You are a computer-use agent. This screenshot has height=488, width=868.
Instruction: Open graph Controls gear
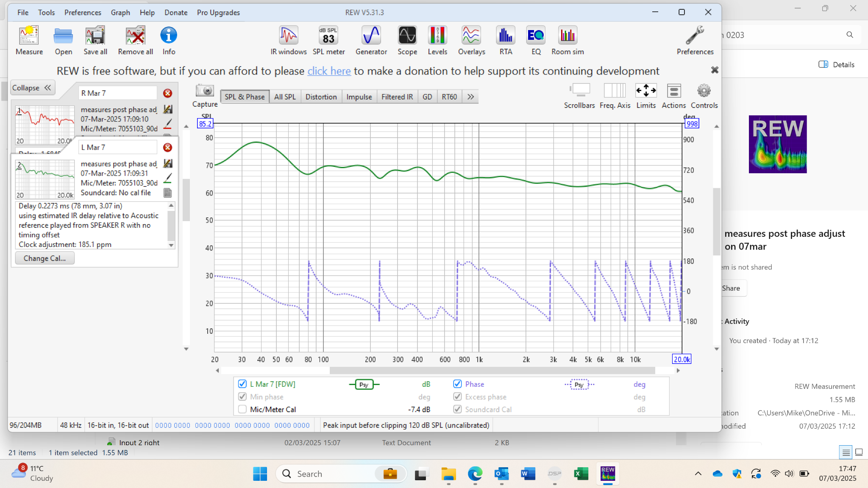coord(704,96)
